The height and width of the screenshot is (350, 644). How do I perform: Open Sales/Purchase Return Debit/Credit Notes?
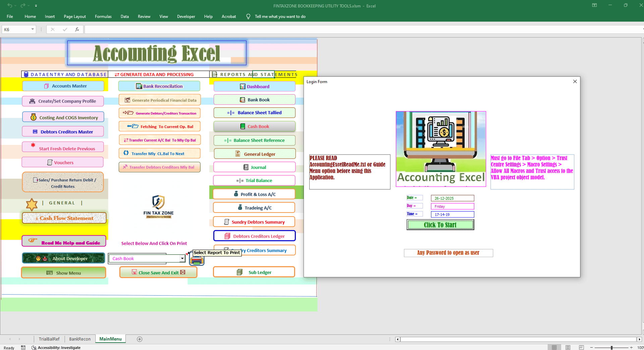(x=63, y=182)
